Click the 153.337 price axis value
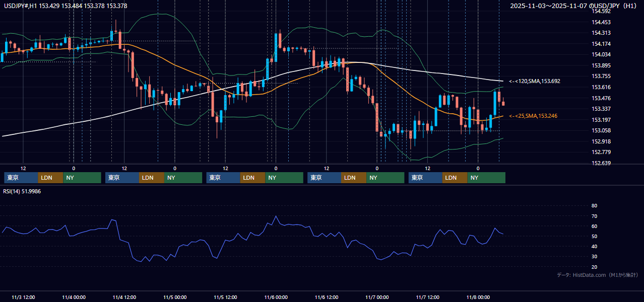 pos(601,109)
